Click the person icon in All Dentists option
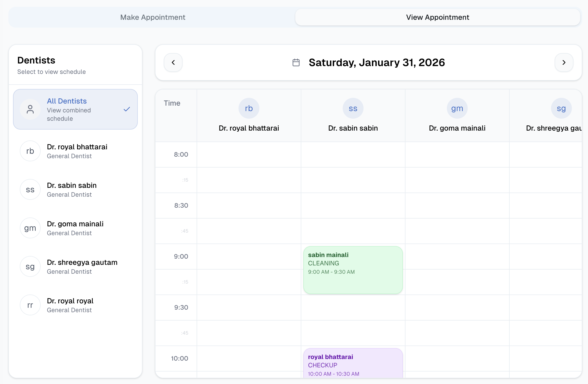 click(30, 109)
